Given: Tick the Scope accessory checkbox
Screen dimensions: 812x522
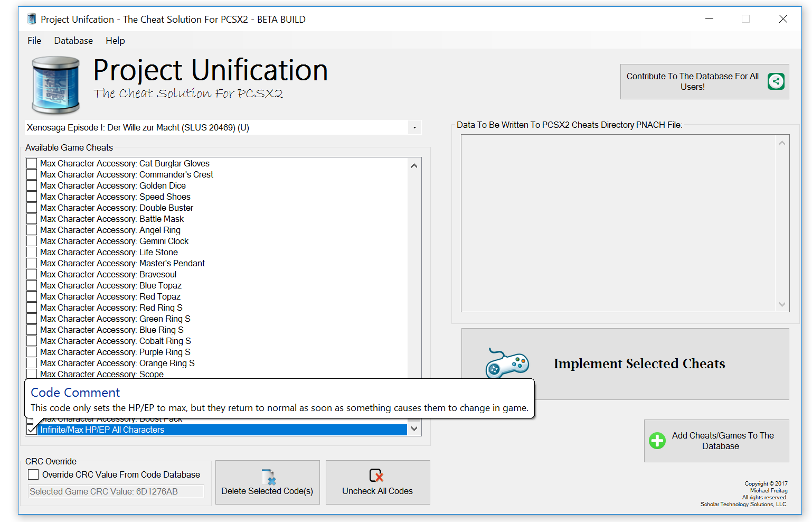Looking at the screenshot, I should point(32,374).
